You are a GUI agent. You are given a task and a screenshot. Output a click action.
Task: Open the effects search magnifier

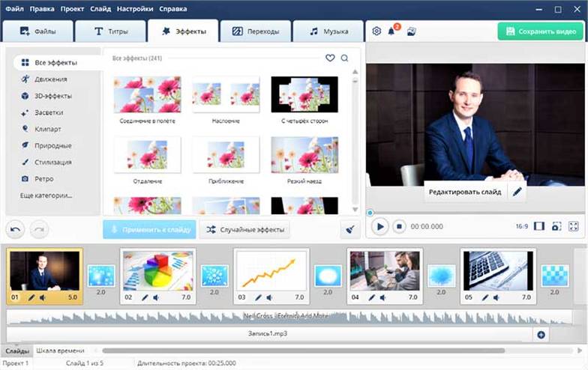tap(345, 58)
